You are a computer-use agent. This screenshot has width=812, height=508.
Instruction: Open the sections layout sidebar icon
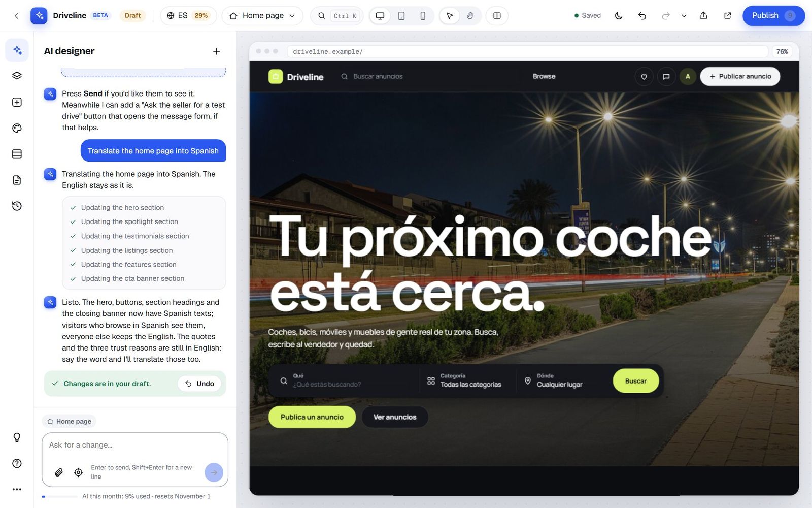click(17, 154)
